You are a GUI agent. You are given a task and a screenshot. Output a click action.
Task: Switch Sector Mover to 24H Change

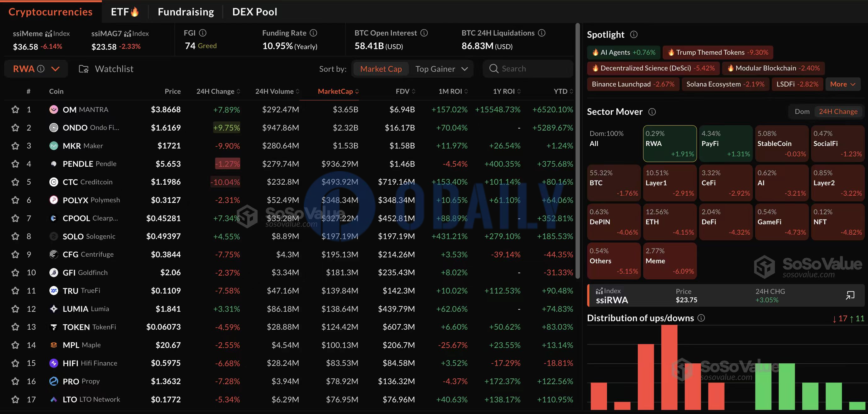838,112
